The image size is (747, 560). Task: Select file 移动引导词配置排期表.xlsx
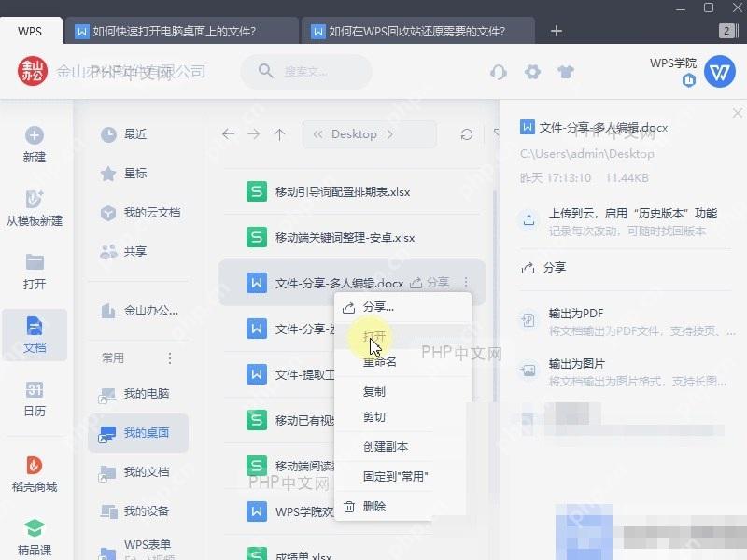pyautogui.click(x=354, y=192)
